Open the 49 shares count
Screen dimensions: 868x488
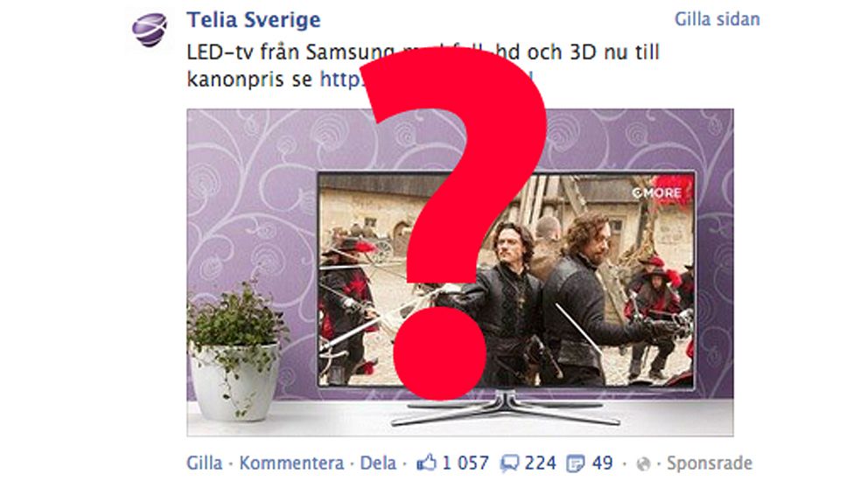pyautogui.click(x=602, y=463)
